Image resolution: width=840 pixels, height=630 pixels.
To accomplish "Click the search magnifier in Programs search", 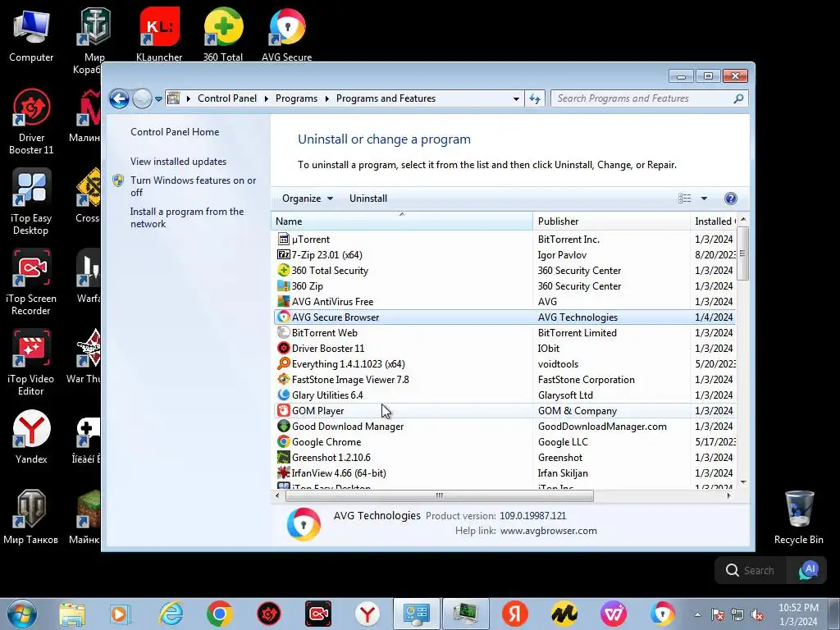I will pyautogui.click(x=738, y=98).
